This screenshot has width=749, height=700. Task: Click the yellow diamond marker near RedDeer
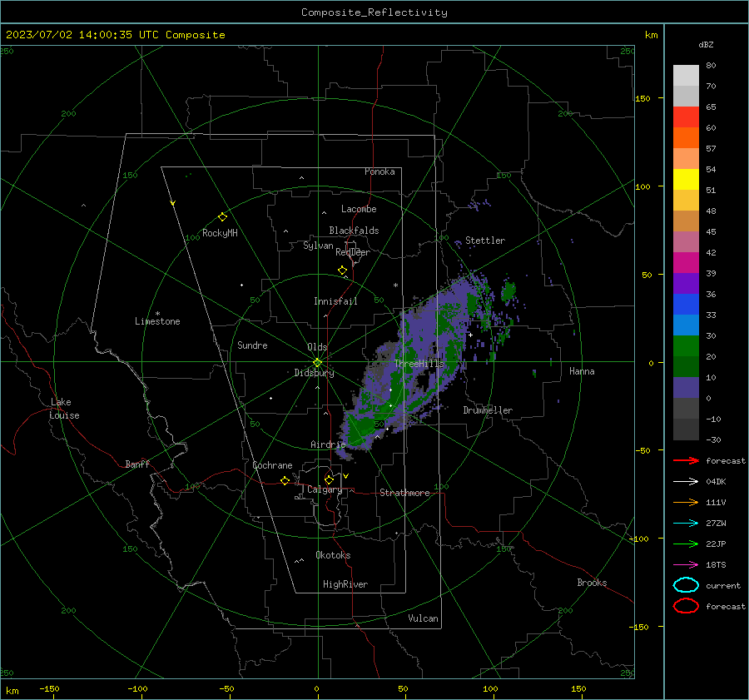[x=342, y=271]
